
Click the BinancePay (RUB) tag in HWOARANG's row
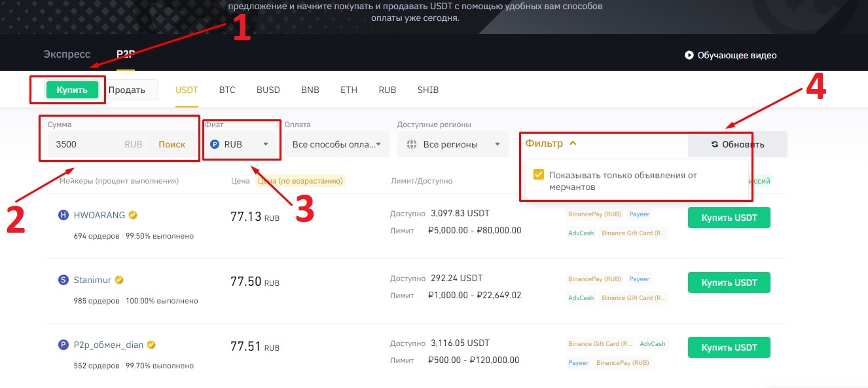tap(595, 214)
